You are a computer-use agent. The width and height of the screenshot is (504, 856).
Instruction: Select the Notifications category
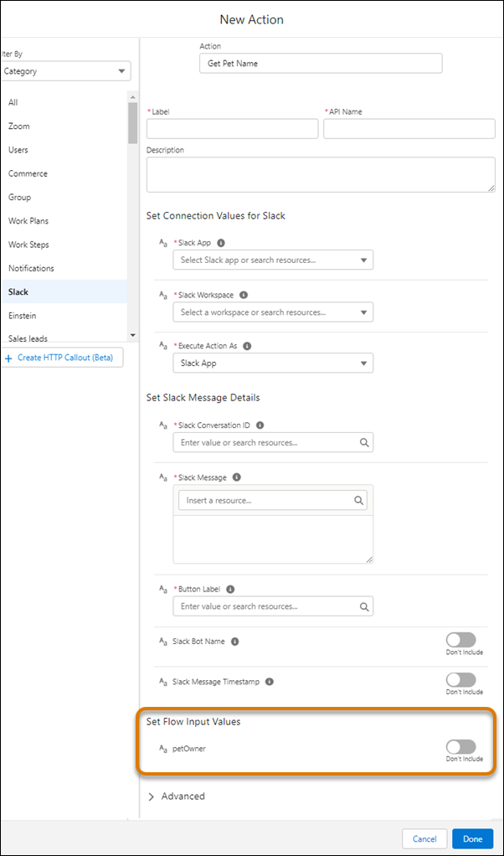click(x=64, y=269)
